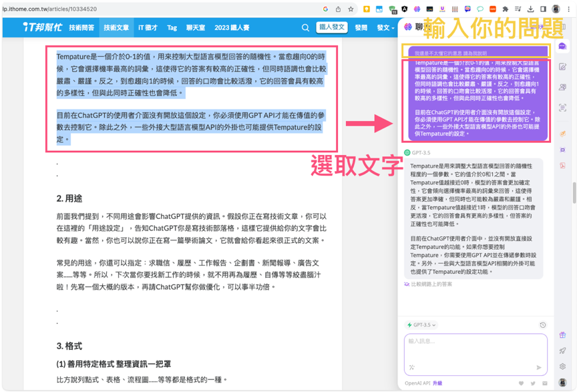Open the Tag nav tab
This screenshot has height=392, width=577.
tap(172, 27)
